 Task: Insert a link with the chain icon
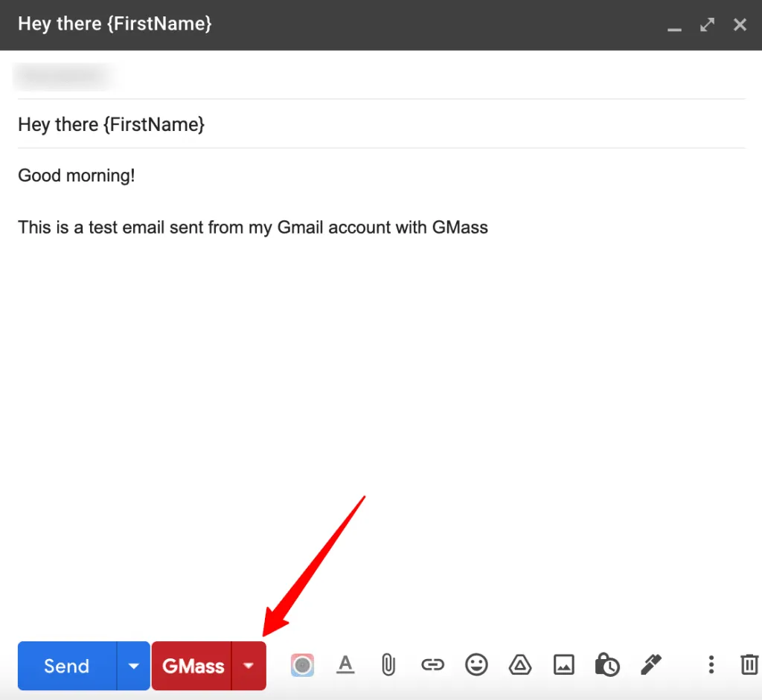tap(432, 664)
